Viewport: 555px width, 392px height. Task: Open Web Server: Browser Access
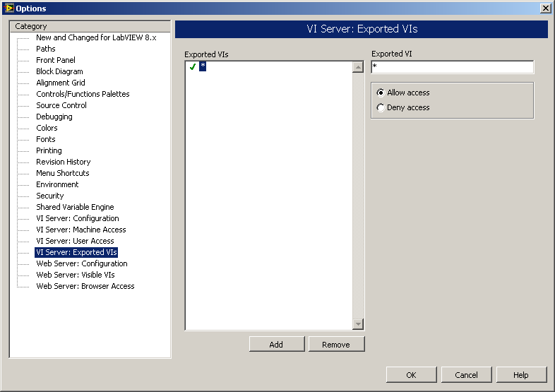pos(85,287)
